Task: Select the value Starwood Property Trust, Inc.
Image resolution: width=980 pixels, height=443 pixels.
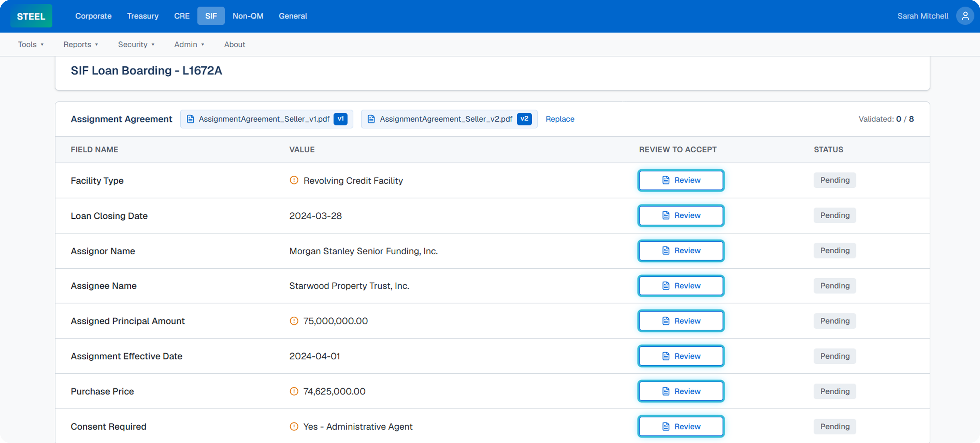Action: point(349,286)
